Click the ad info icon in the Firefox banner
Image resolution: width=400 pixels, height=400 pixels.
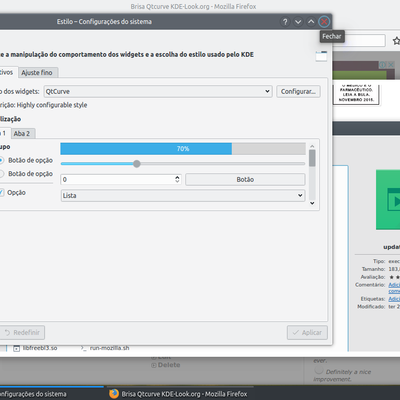[383, 65]
